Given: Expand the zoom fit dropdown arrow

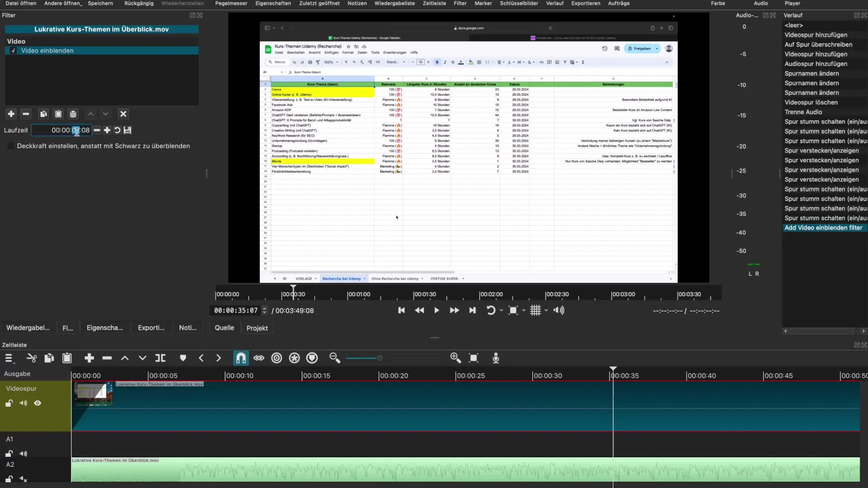Looking at the screenshot, I should (524, 310).
